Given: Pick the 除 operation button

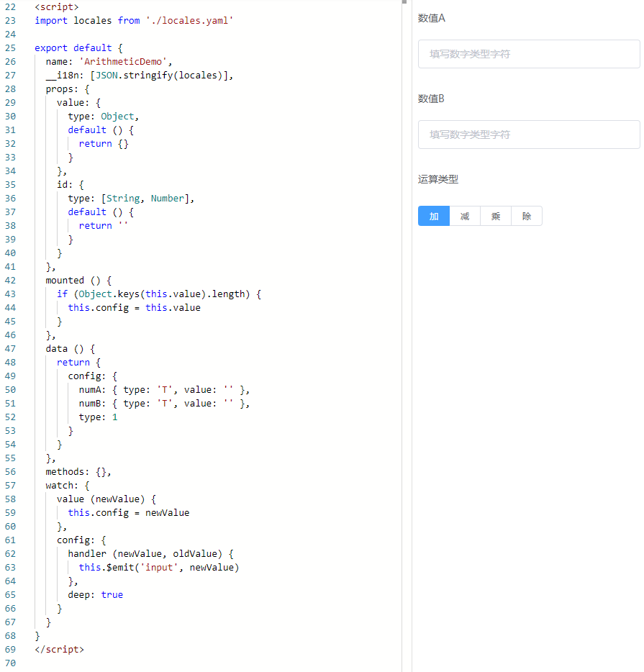Looking at the screenshot, I should point(527,216).
